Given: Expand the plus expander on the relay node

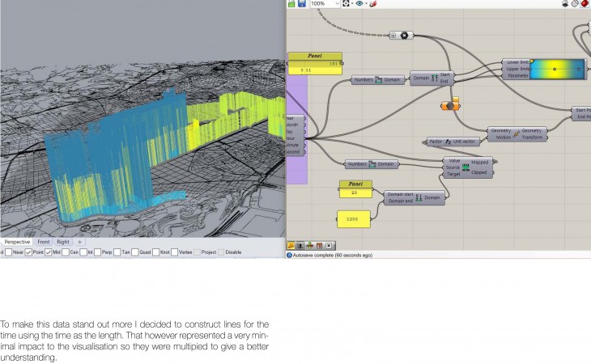Looking at the screenshot, I should coord(393,35).
